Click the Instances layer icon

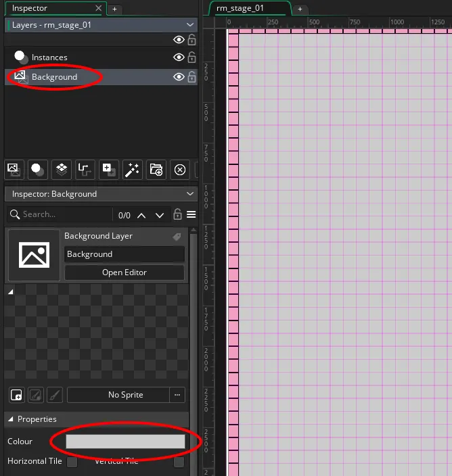[x=21, y=57]
